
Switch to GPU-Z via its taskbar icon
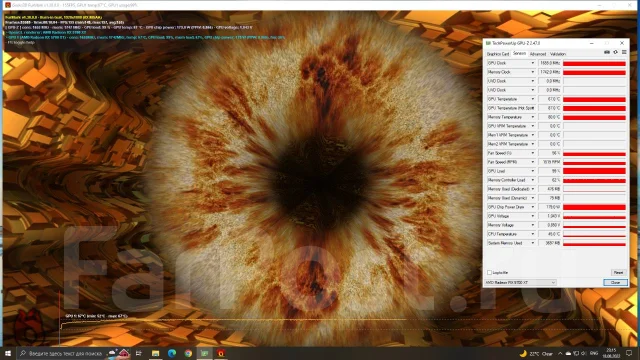click(x=204, y=353)
